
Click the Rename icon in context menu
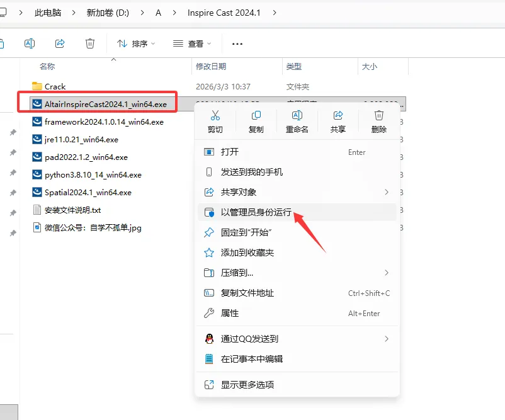(297, 115)
